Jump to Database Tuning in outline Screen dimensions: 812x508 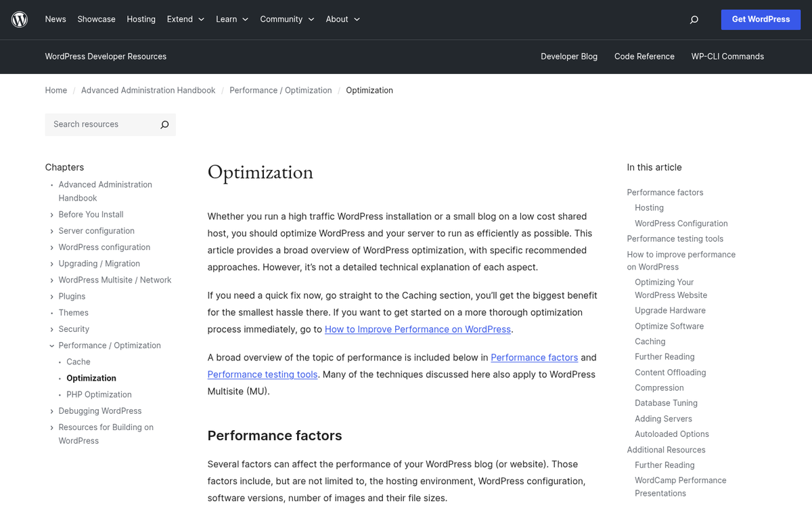click(666, 403)
